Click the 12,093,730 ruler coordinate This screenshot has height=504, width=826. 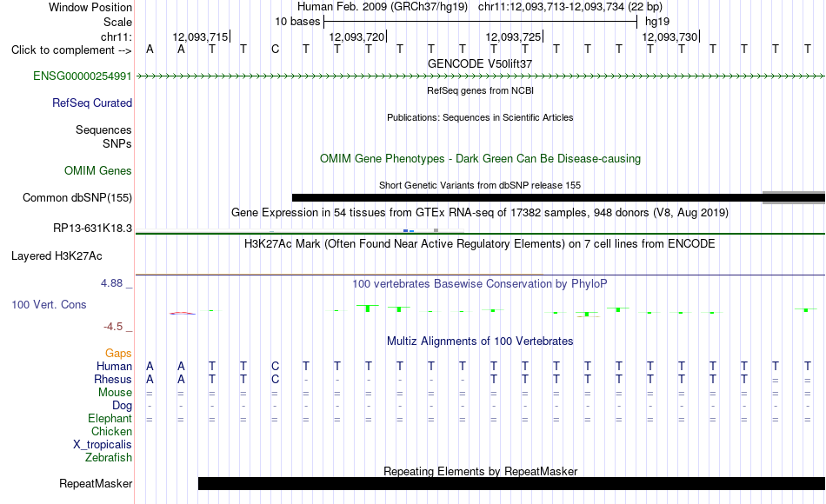669,36
